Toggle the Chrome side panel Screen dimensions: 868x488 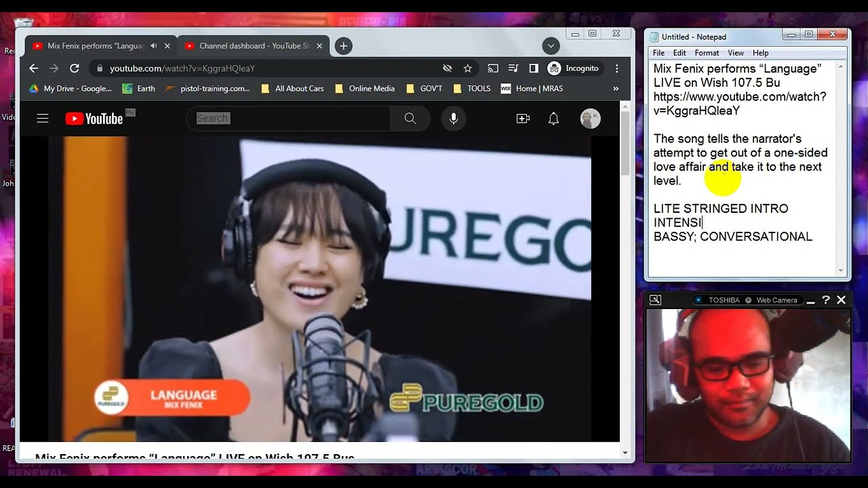534,68
